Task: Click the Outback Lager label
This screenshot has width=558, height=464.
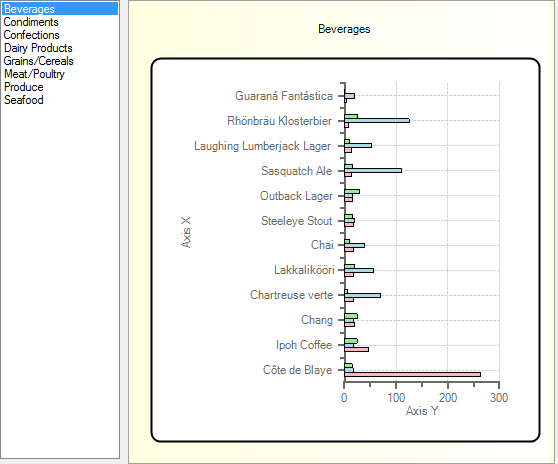Action: coord(296,196)
